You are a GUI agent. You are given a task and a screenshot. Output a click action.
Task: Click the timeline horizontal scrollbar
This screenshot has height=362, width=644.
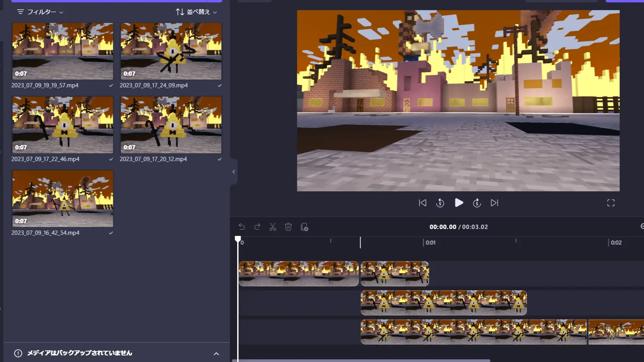tap(361, 360)
